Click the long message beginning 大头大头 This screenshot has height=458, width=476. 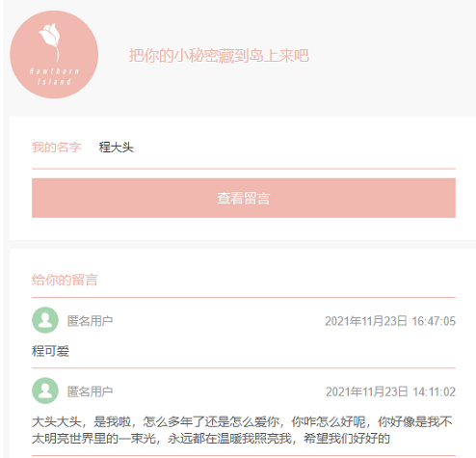tap(242, 430)
